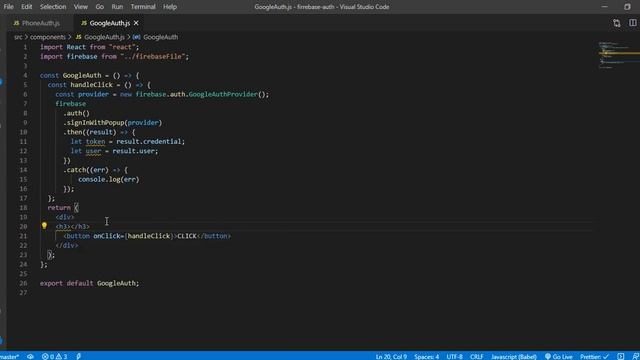The width and height of the screenshot is (640, 360).
Task: Open the Selection menu
Action: tap(53, 7)
